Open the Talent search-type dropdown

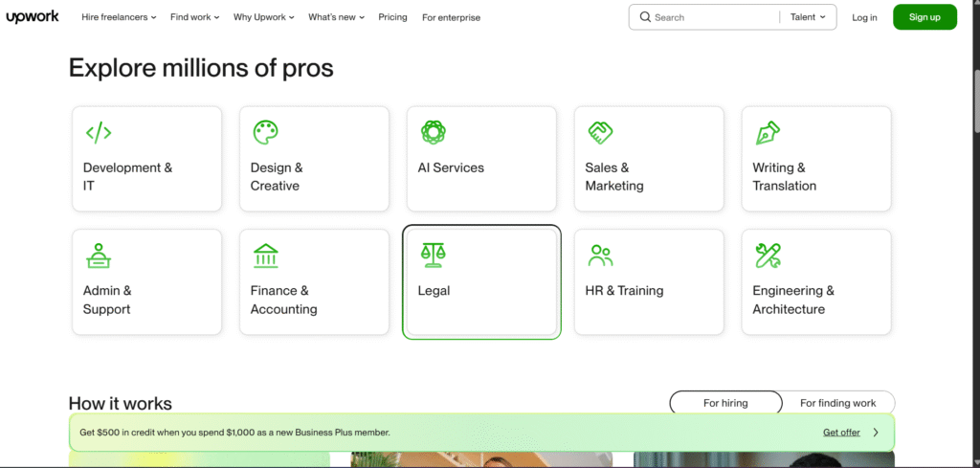(x=808, y=17)
